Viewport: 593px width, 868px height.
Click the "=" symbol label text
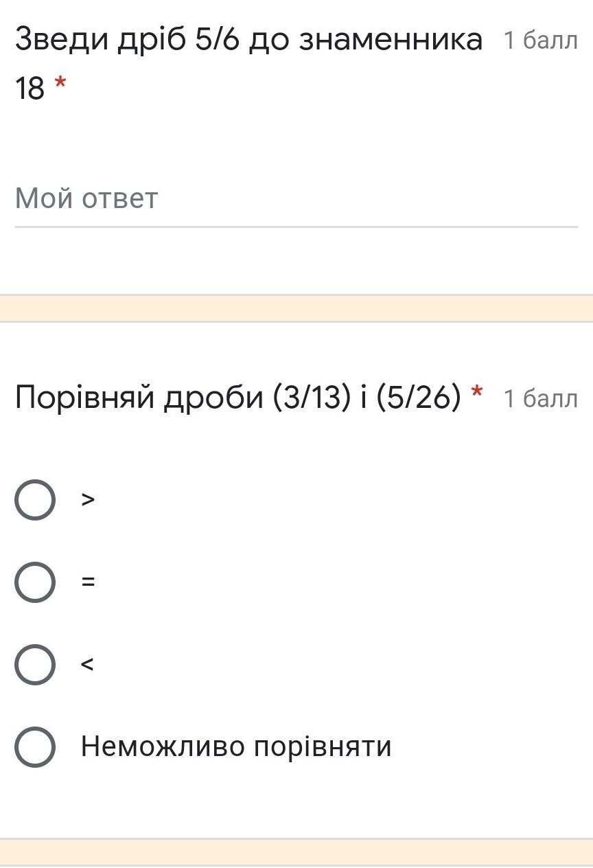(88, 582)
